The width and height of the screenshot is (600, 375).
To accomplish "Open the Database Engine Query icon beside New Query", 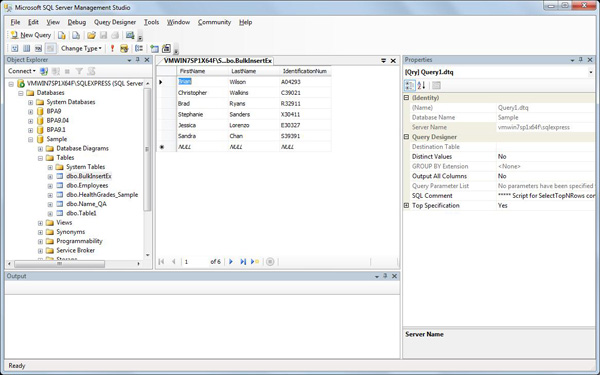I will 62,35.
